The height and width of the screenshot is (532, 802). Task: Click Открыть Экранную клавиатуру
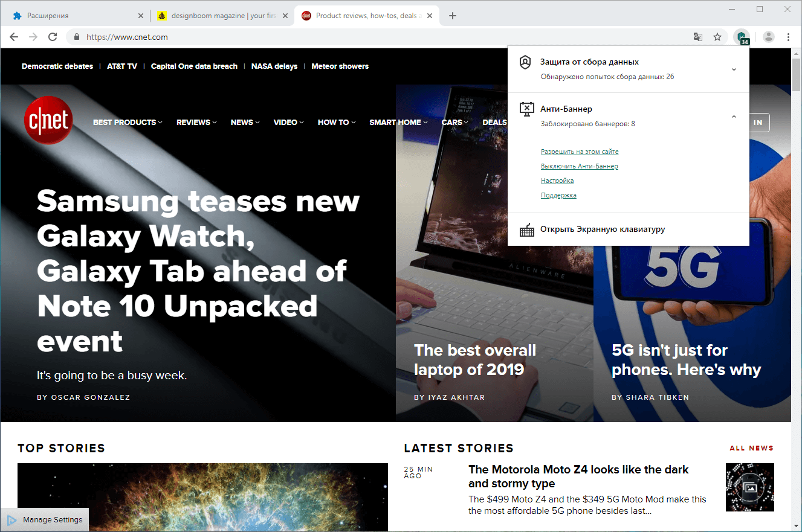(603, 229)
